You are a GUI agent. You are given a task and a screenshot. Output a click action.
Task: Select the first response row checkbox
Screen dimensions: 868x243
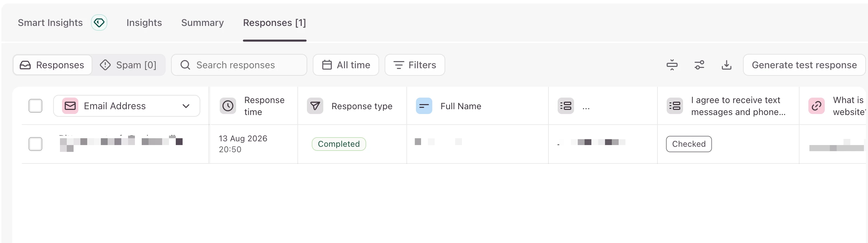click(35, 144)
